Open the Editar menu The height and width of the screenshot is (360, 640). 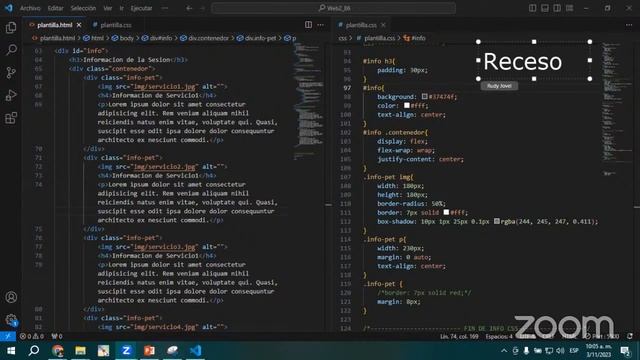56,8
